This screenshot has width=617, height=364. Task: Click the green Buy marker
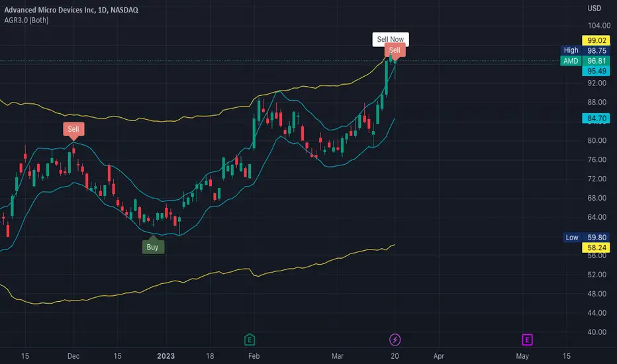153,246
